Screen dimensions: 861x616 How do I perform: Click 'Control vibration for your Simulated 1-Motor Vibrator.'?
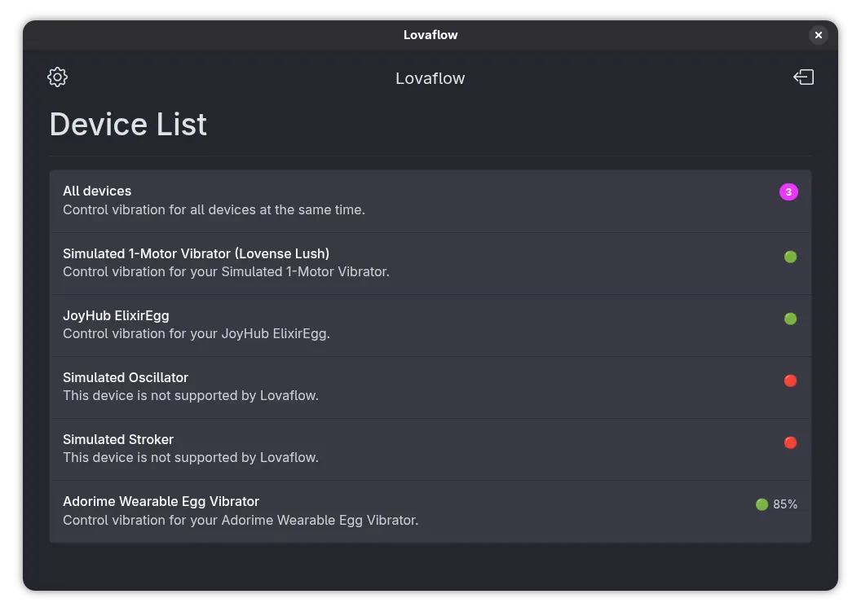tap(226, 272)
